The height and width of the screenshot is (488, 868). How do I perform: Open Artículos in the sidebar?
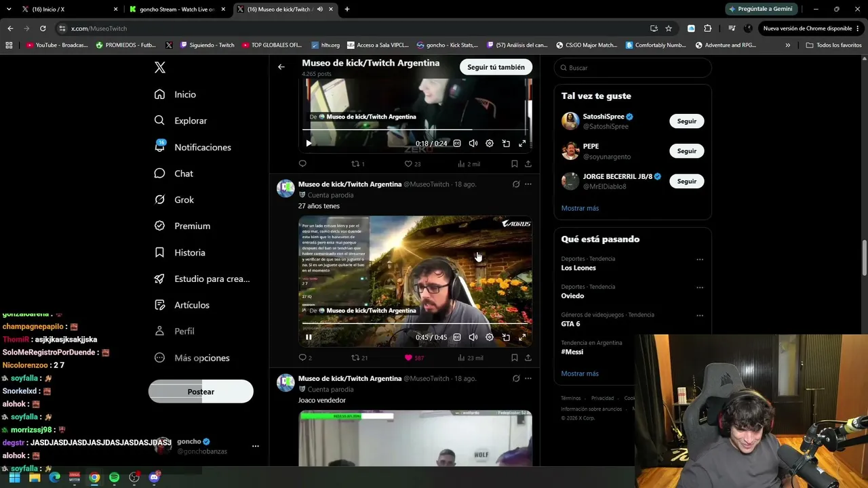(x=181, y=306)
